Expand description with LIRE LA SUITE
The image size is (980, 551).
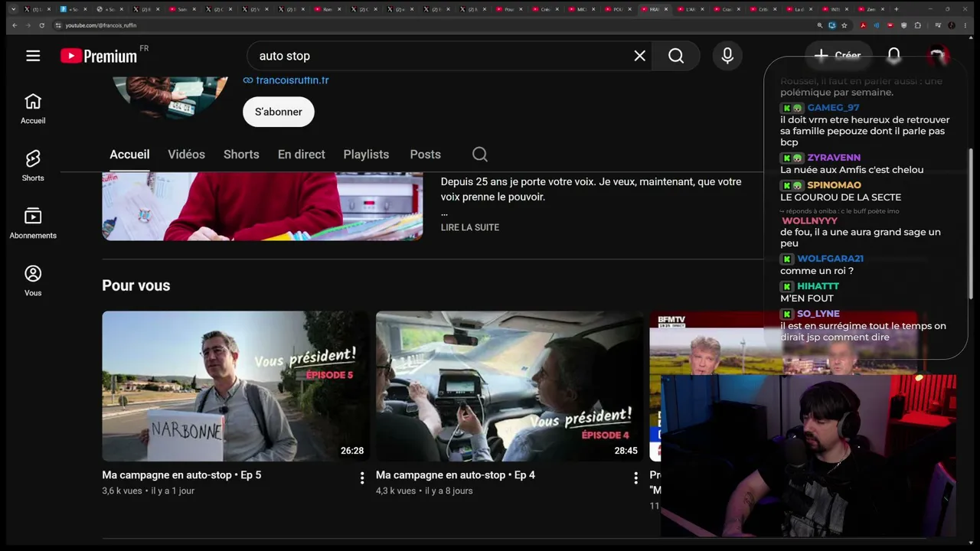(470, 227)
